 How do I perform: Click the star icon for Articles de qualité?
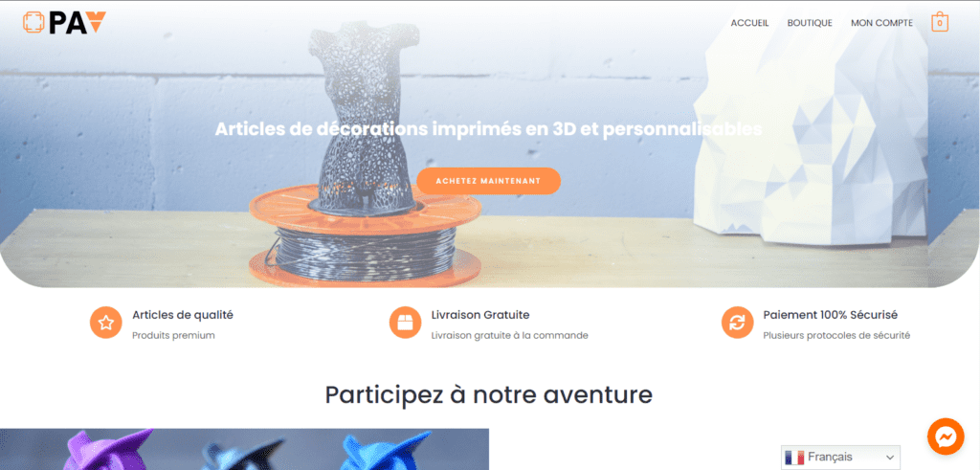coord(105,323)
